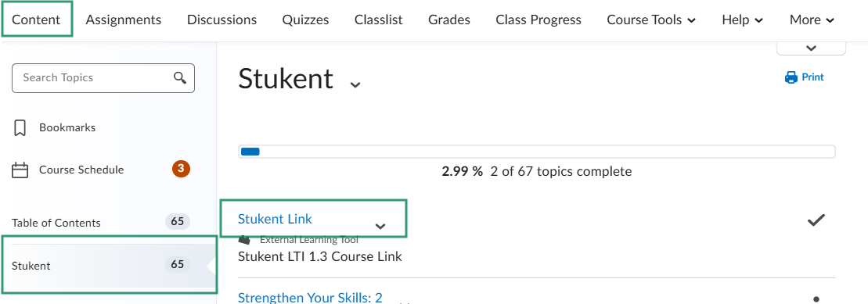868x304 pixels.
Task: Click the Search Topics input field
Action: (x=103, y=78)
